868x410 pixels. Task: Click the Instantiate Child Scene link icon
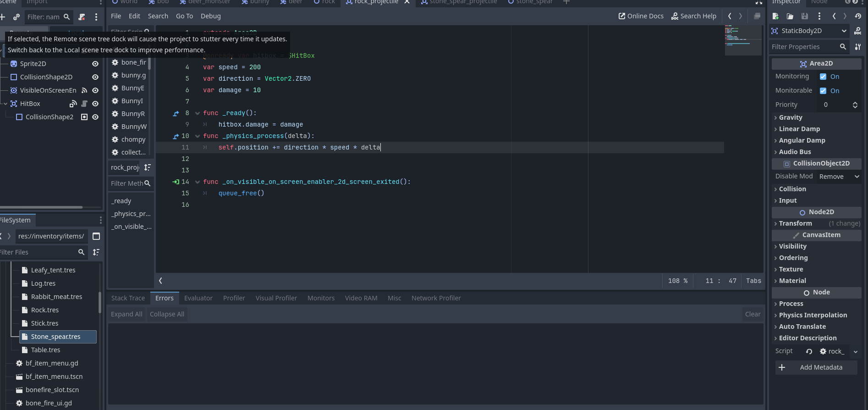[16, 17]
